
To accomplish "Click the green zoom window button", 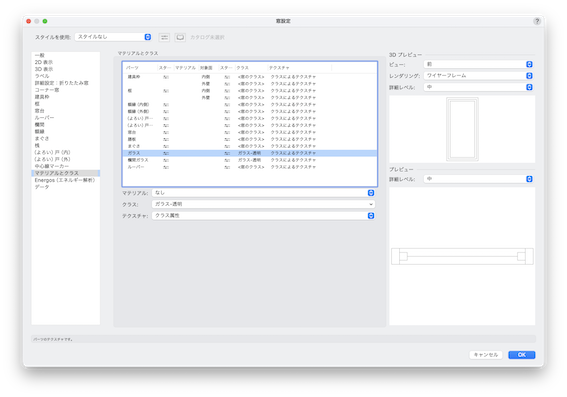I will tap(45, 21).
